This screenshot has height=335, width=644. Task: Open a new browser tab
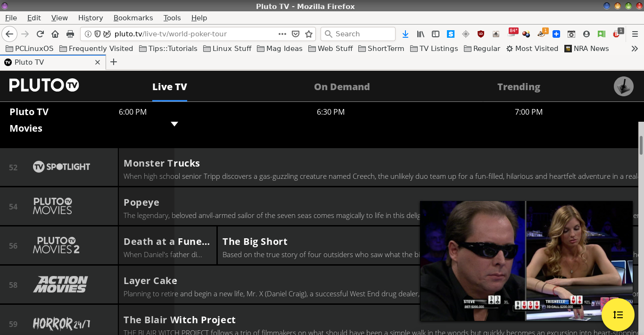[114, 62]
